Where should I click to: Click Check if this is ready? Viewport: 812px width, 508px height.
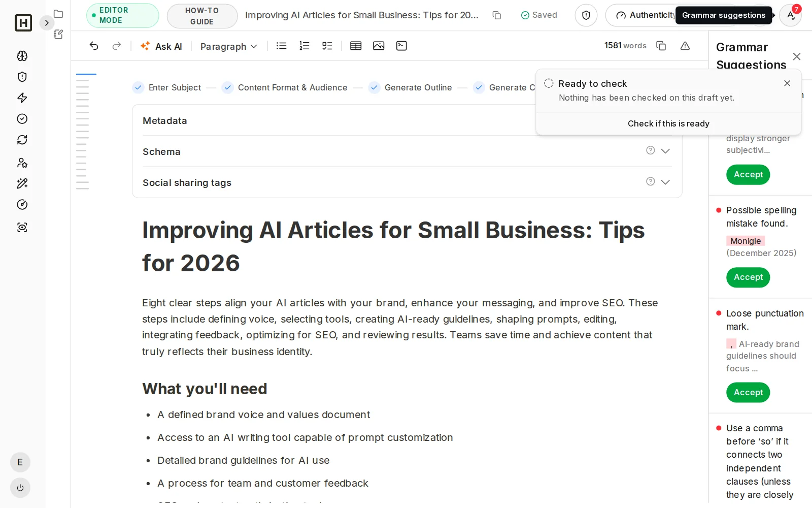click(x=668, y=123)
